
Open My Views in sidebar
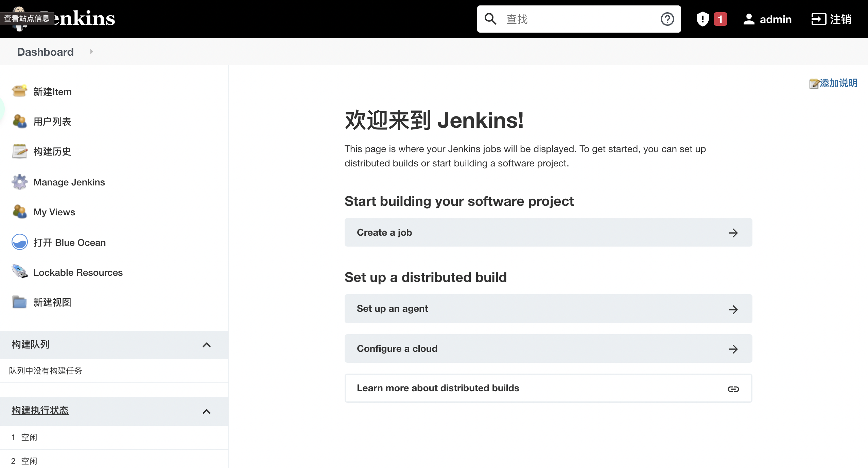tap(54, 212)
